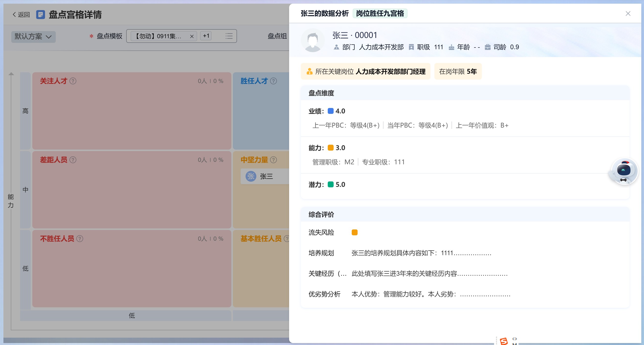The height and width of the screenshot is (345, 644).
Task: Close the 张三的数据分析 panel
Action: coord(628,13)
